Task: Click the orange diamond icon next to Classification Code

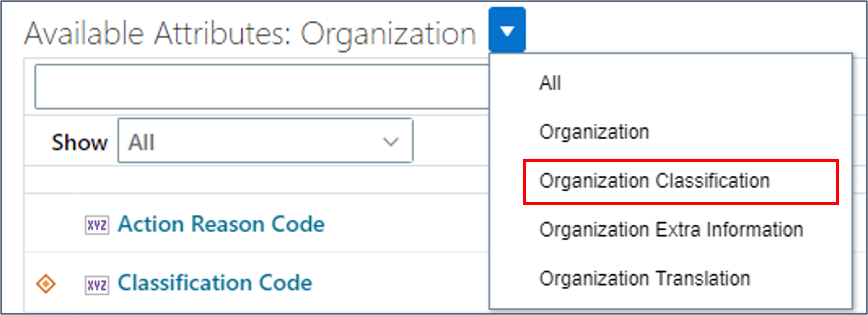Action: [46, 283]
